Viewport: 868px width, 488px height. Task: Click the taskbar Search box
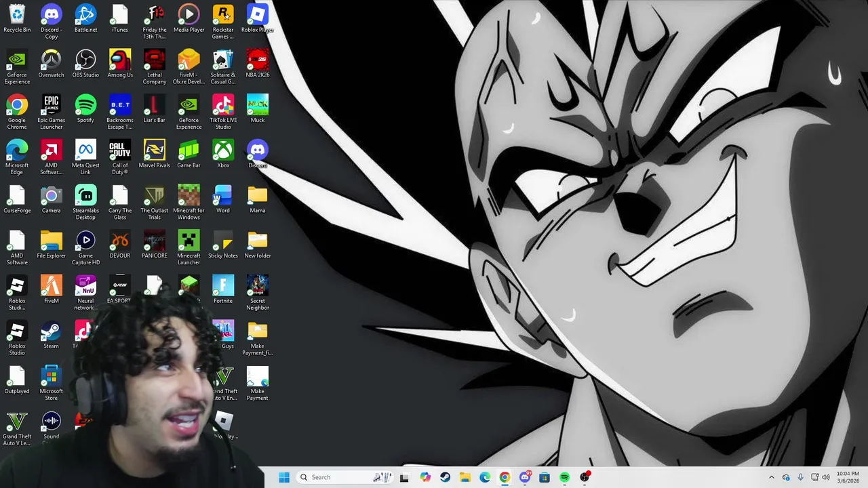[345, 477]
